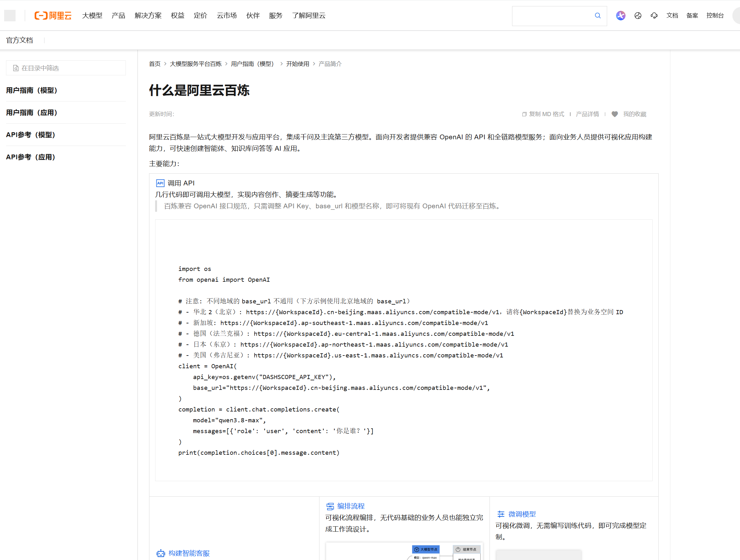Click the 更新时间 label
The image size is (740, 560).
[161, 114]
